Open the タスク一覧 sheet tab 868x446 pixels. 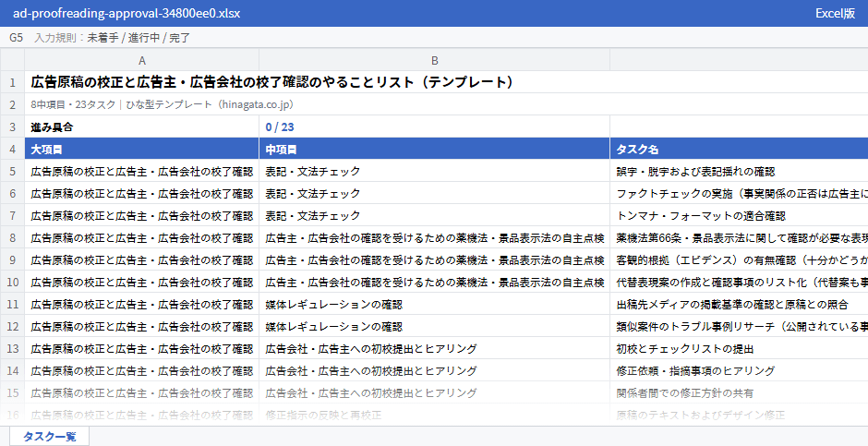pyautogui.click(x=49, y=437)
